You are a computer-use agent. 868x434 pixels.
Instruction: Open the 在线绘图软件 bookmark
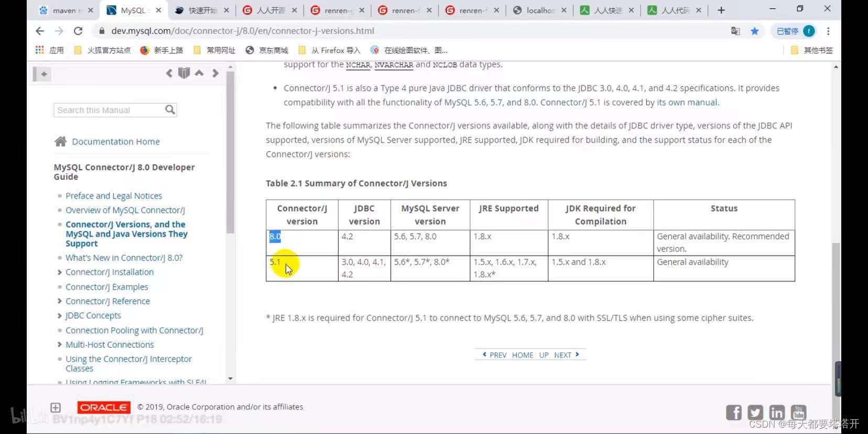[x=409, y=50]
